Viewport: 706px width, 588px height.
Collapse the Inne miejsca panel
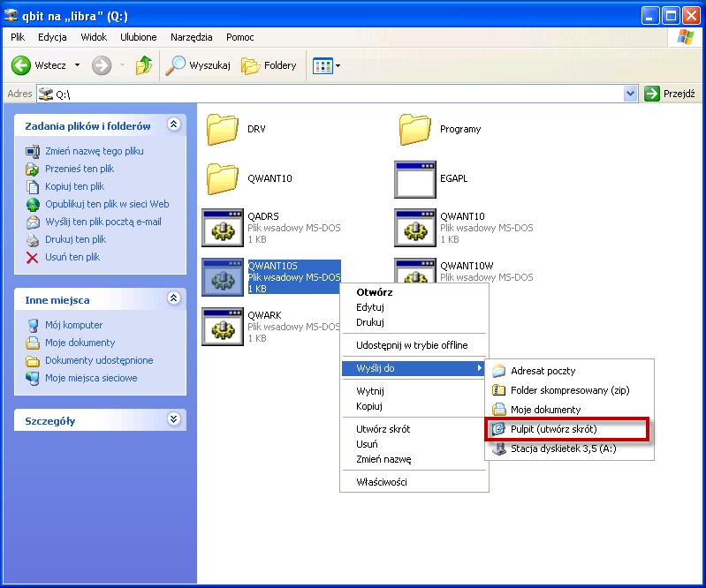pos(174,298)
